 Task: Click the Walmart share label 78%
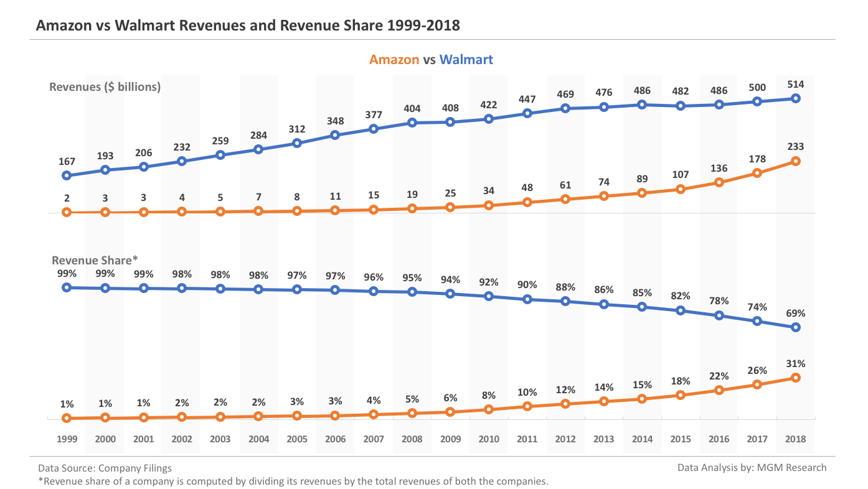pyautogui.click(x=719, y=301)
